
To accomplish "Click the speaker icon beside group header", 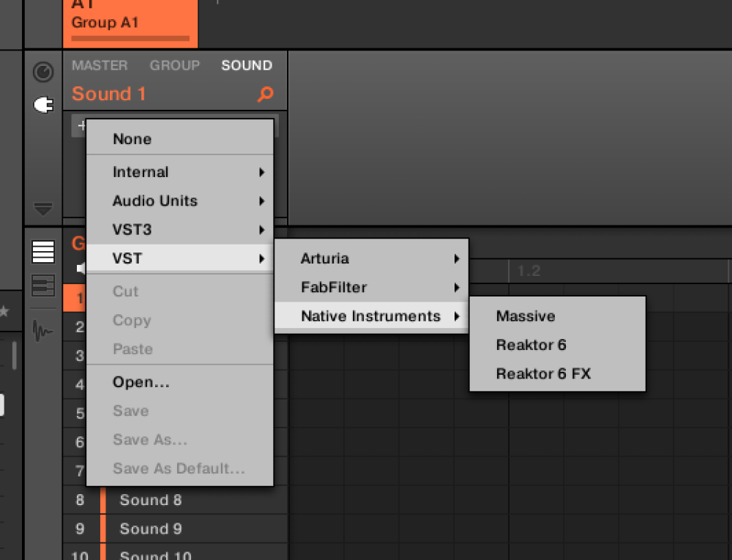I will tap(81, 268).
